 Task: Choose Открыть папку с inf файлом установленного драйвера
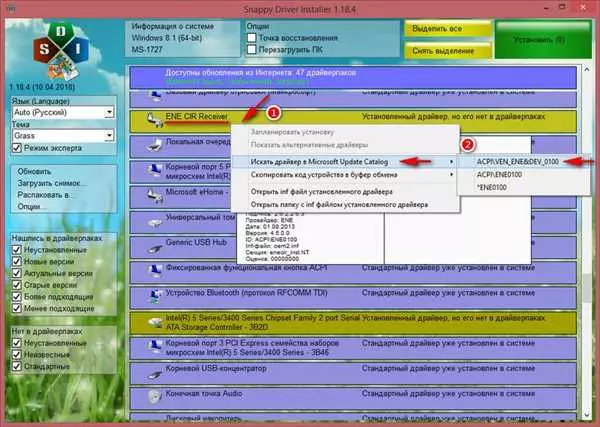tap(345, 205)
